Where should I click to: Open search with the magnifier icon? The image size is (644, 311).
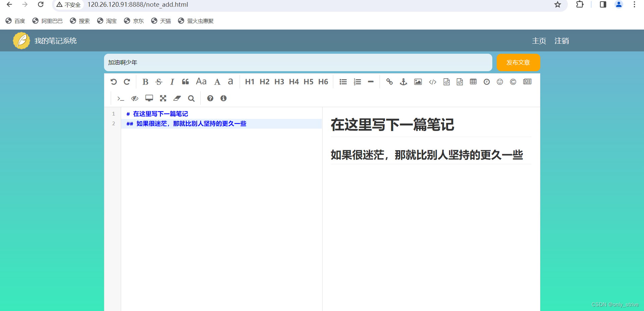click(x=191, y=98)
